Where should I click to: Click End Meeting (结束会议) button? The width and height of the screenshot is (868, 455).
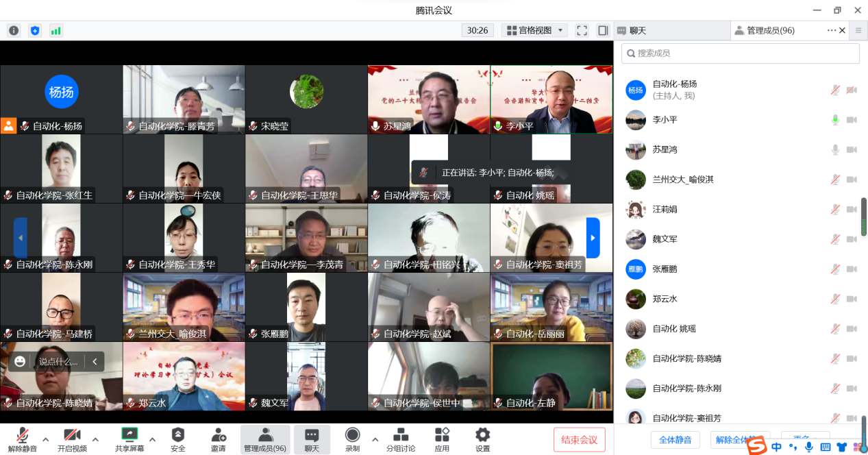pos(579,439)
